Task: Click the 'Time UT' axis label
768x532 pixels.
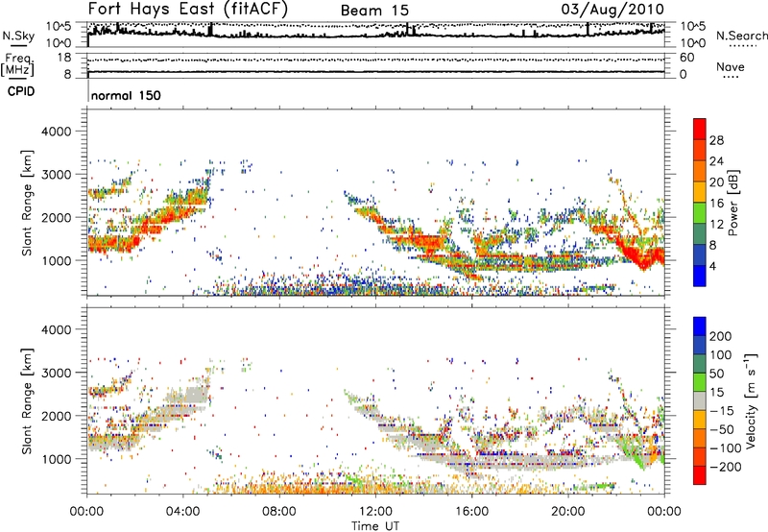Action: coord(375,525)
